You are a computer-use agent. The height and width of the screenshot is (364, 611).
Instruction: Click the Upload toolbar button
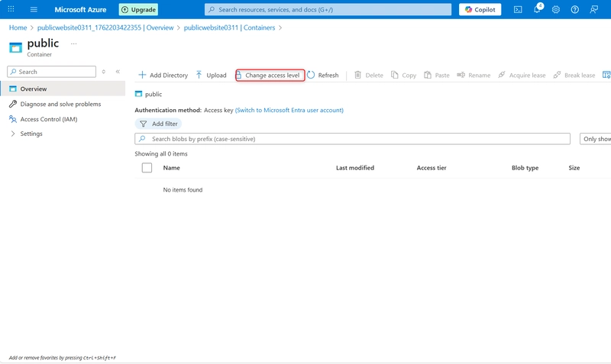211,76
